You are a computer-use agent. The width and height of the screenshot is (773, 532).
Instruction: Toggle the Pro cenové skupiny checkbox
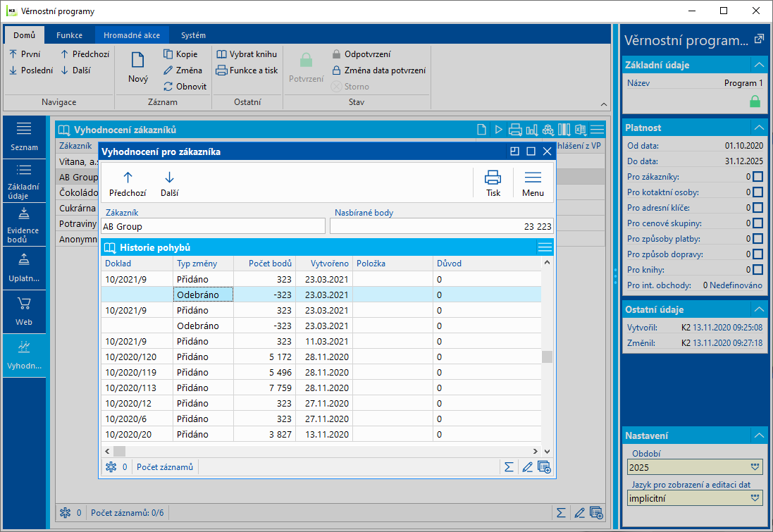point(757,223)
